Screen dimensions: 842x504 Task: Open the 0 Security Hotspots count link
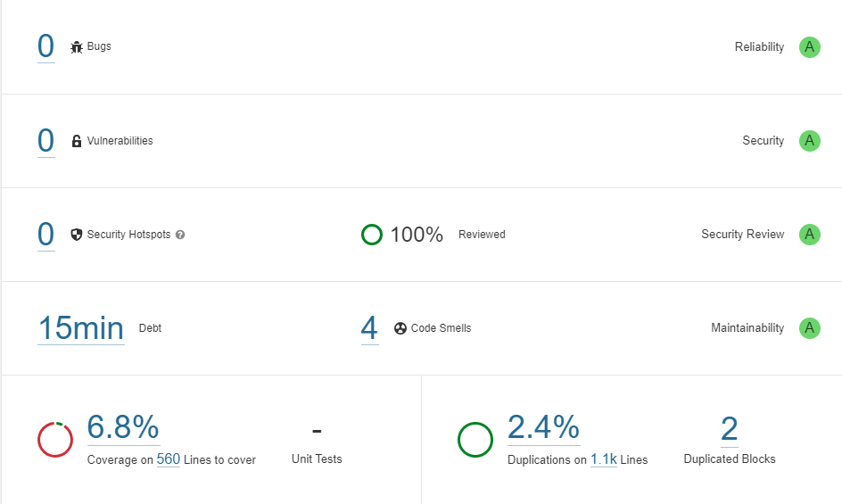46,235
